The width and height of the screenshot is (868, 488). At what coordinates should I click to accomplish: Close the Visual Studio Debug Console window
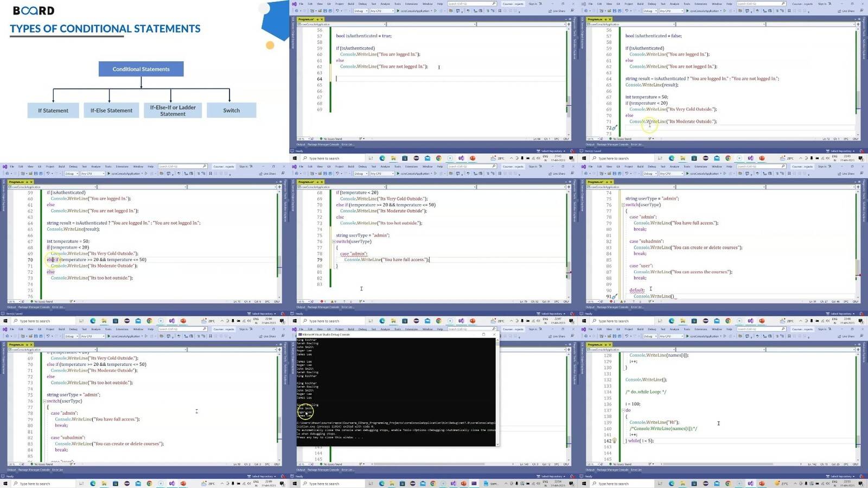(494, 334)
